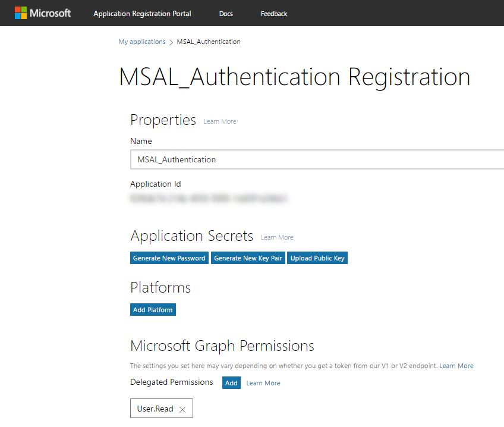This screenshot has width=504, height=427.
Task: Open Learn More beside Delegated Permissions
Action: click(263, 383)
